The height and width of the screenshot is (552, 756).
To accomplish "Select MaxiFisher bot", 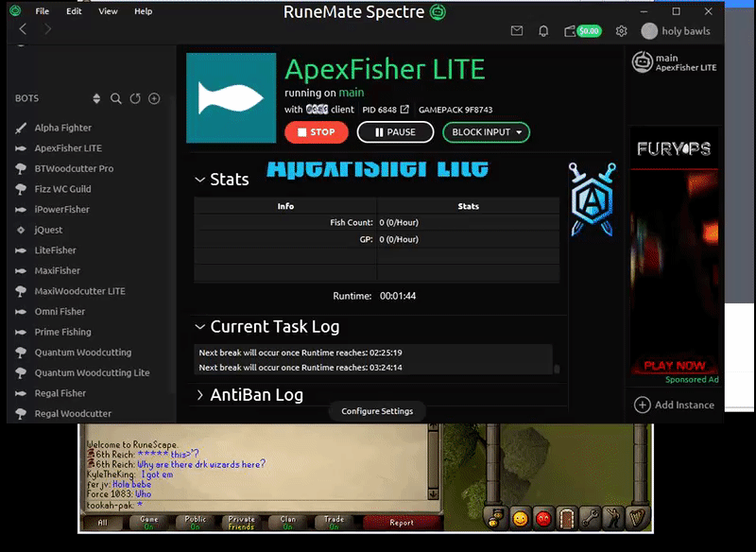I will click(58, 270).
